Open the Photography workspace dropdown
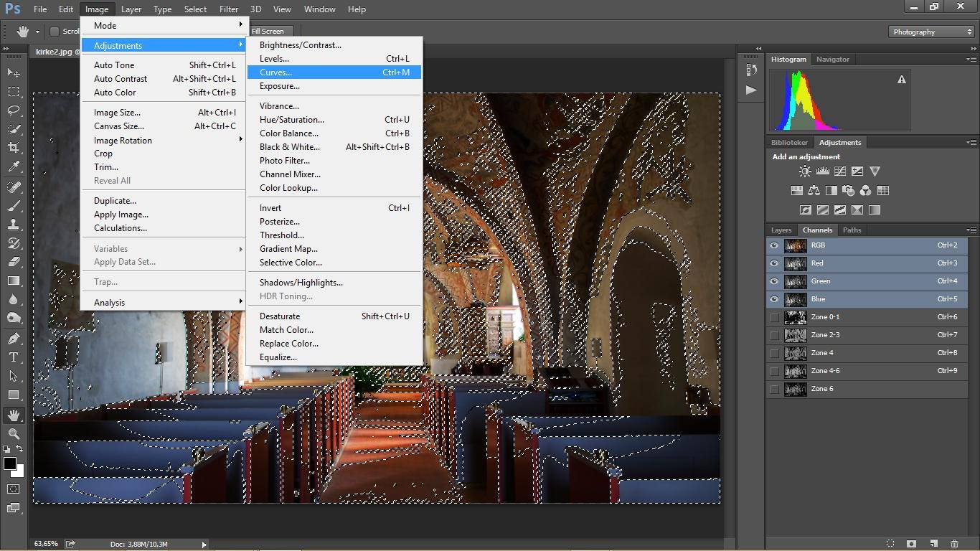This screenshot has width=980, height=551. tap(932, 32)
